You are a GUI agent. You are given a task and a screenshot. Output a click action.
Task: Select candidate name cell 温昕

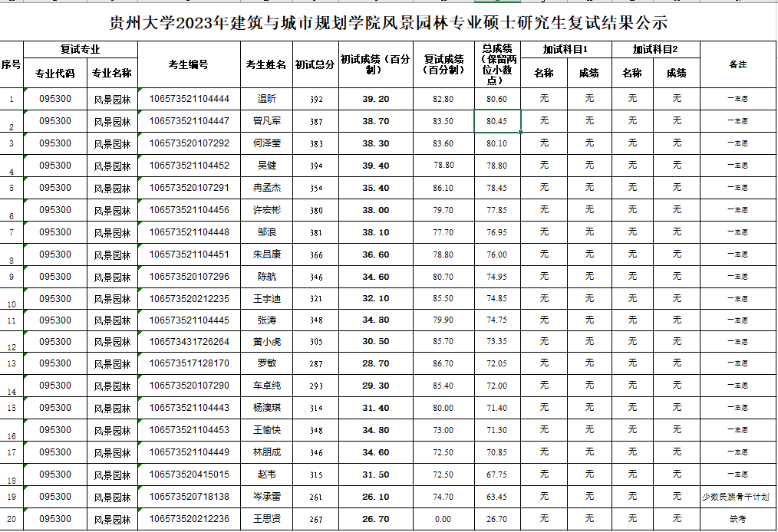[x=266, y=99]
